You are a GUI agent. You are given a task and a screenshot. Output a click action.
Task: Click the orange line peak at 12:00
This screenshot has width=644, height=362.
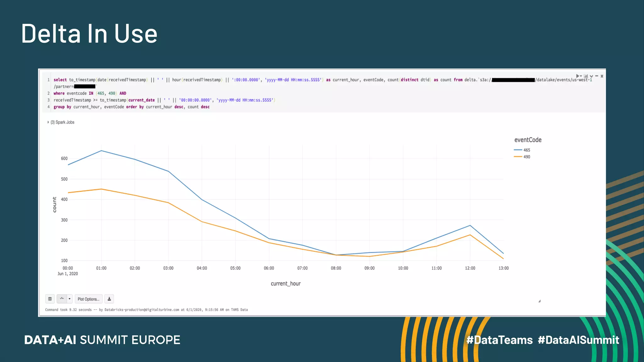pos(470,235)
